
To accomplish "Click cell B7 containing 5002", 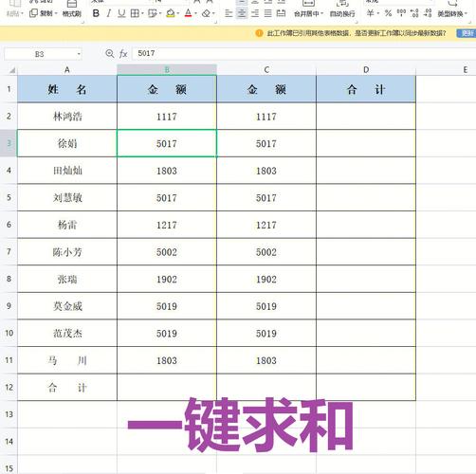I will click(x=167, y=252).
